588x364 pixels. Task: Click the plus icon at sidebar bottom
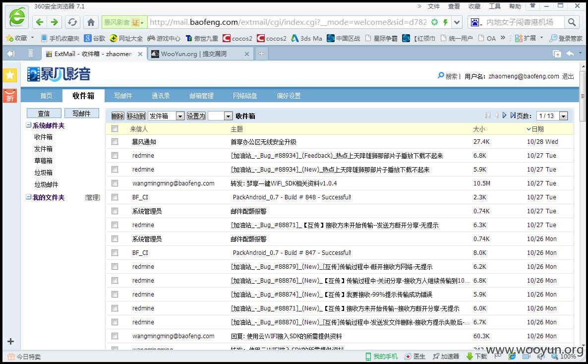[10, 341]
